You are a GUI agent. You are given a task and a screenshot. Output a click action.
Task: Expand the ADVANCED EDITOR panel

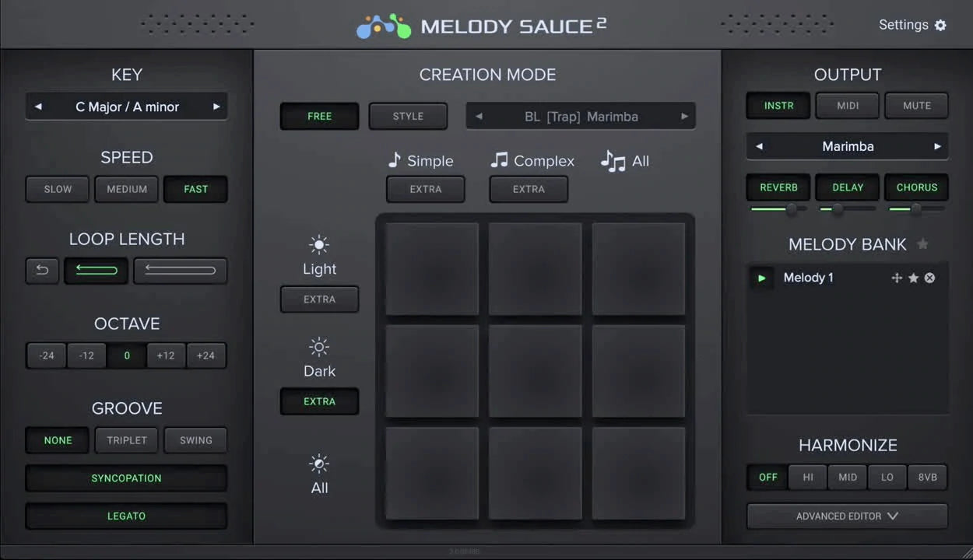click(847, 516)
